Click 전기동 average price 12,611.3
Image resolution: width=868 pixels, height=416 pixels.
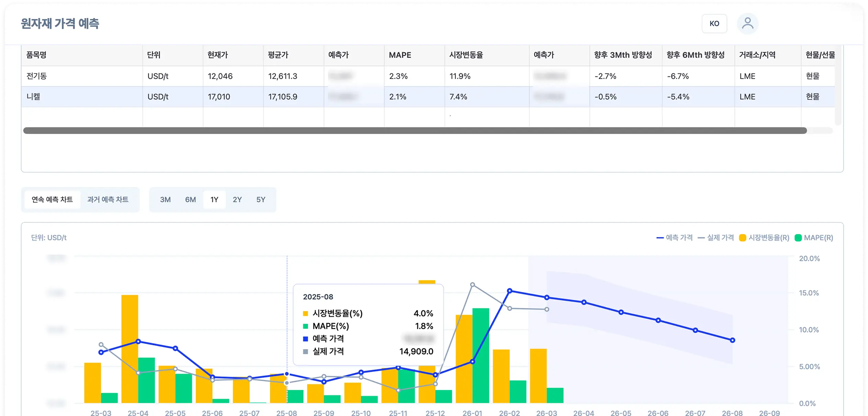pos(283,76)
